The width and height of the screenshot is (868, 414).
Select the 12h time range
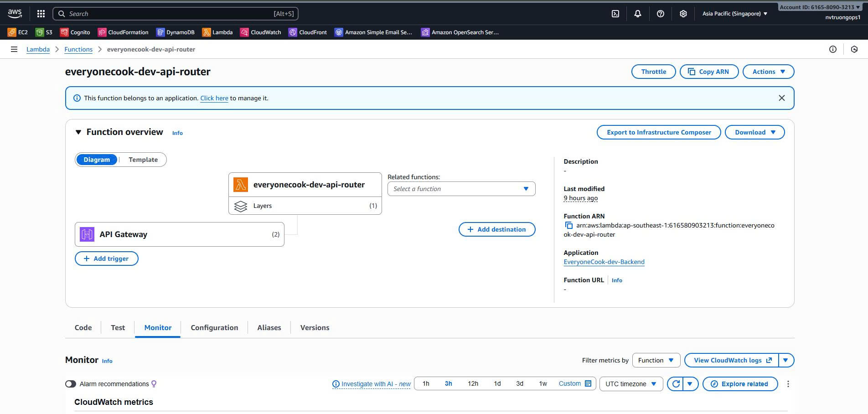(473, 383)
